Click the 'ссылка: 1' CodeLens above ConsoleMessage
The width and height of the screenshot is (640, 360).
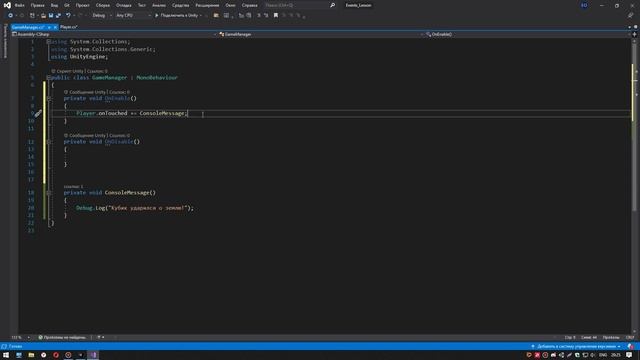pyautogui.click(x=73, y=187)
